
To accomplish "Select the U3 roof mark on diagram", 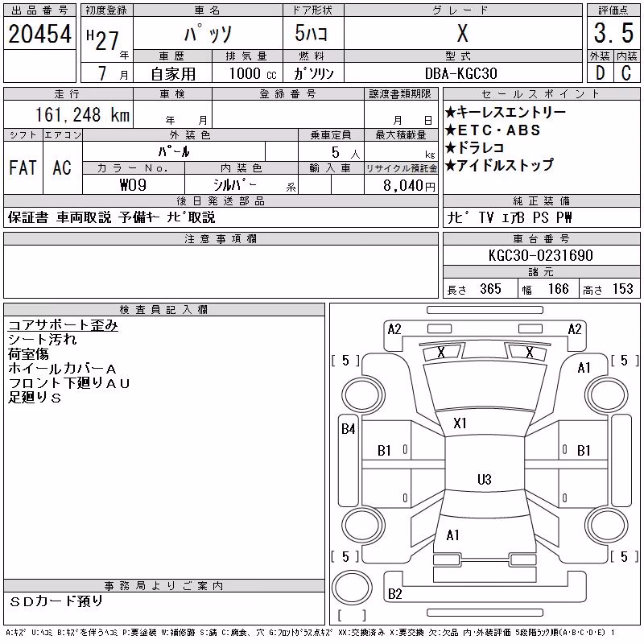I will [x=485, y=479].
